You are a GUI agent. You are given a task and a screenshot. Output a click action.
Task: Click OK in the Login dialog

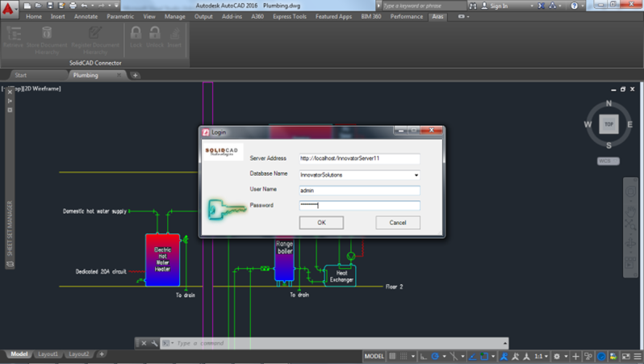pos(321,222)
